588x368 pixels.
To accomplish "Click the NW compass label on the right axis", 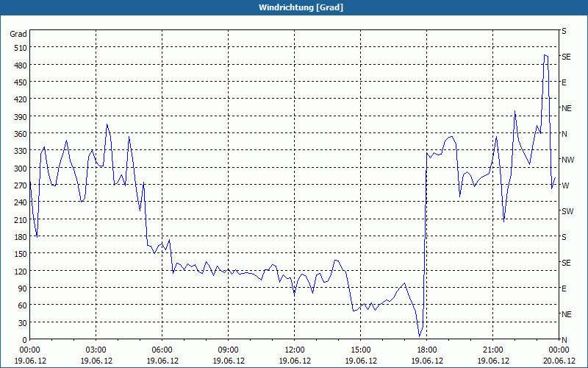I will tap(567, 160).
